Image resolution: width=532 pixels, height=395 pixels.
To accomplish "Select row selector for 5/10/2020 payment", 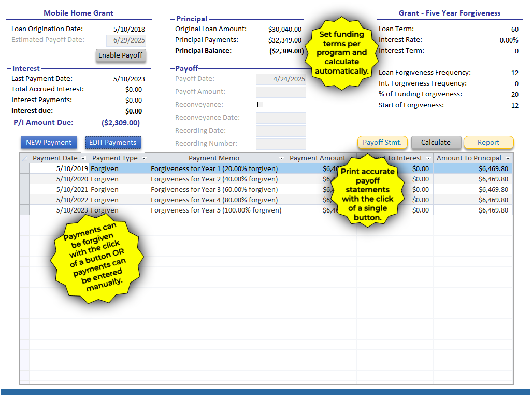I will pos(24,179).
